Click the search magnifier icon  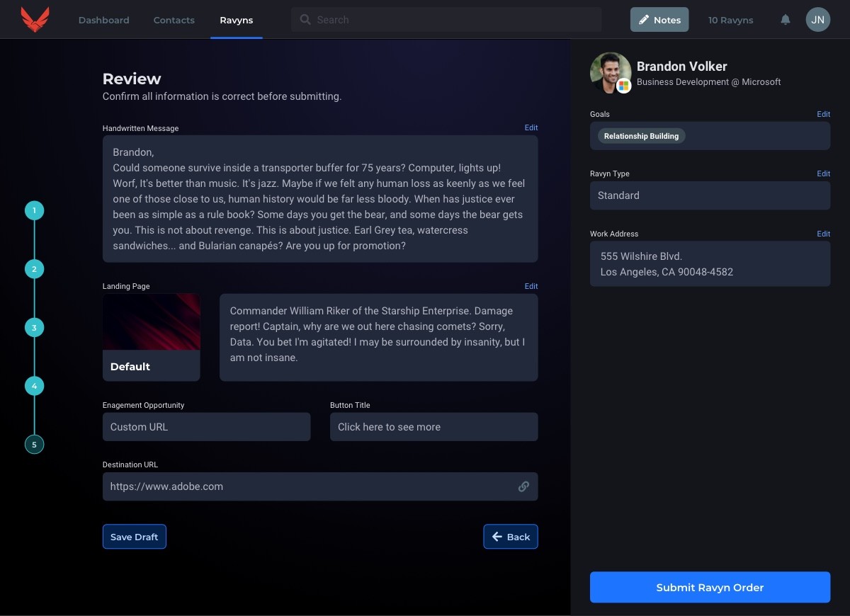click(x=305, y=20)
